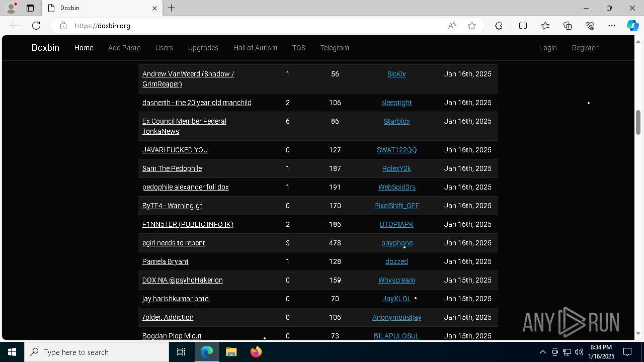Viewport: 644px width, 362px height.
Task: Open the user profile SicKly
Action: tap(396, 74)
